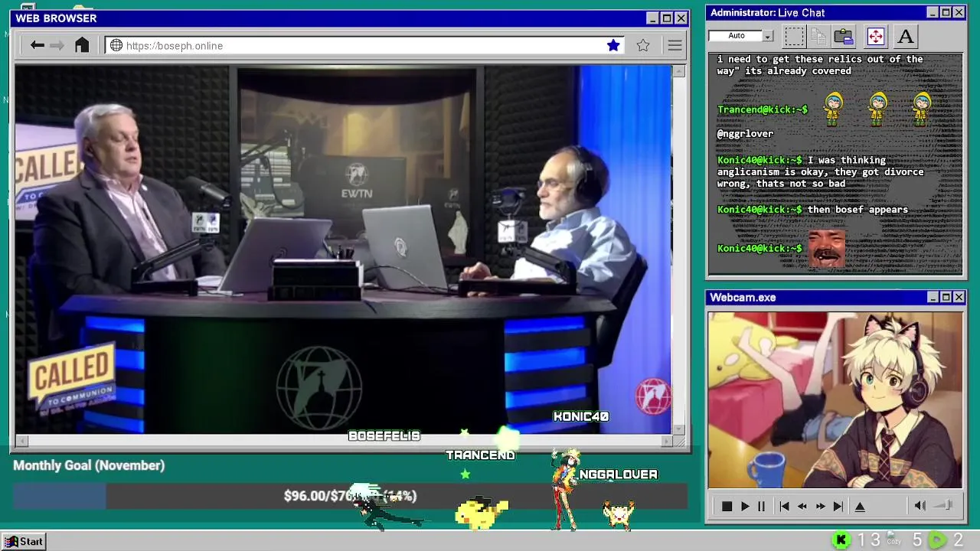
Task: Click the NGGRLOVER name label
Action: pyautogui.click(x=618, y=474)
